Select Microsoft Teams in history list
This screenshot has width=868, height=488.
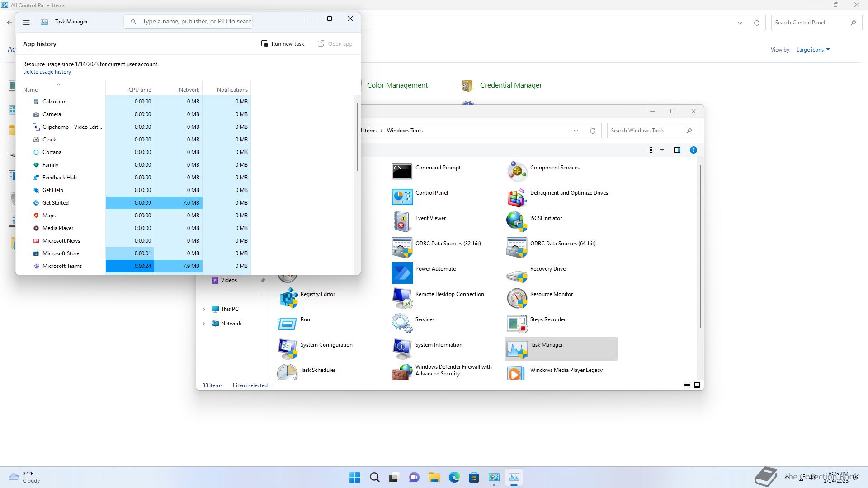(133, 266)
